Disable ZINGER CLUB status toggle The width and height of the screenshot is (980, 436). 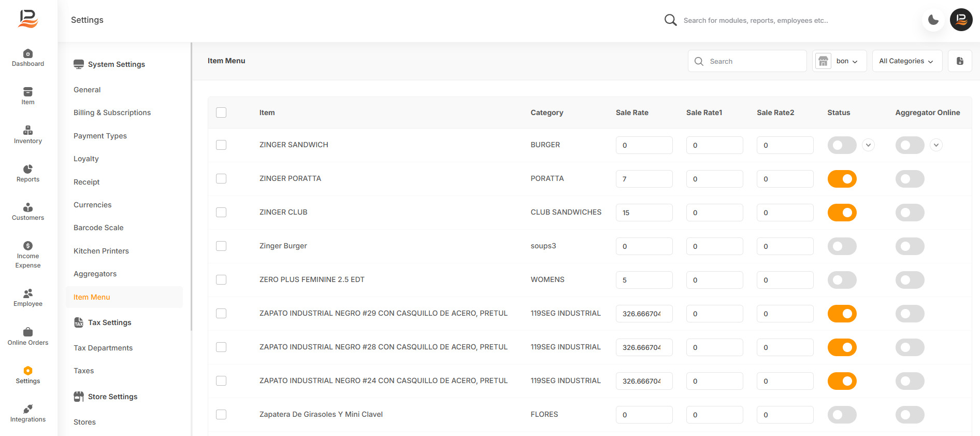click(842, 213)
